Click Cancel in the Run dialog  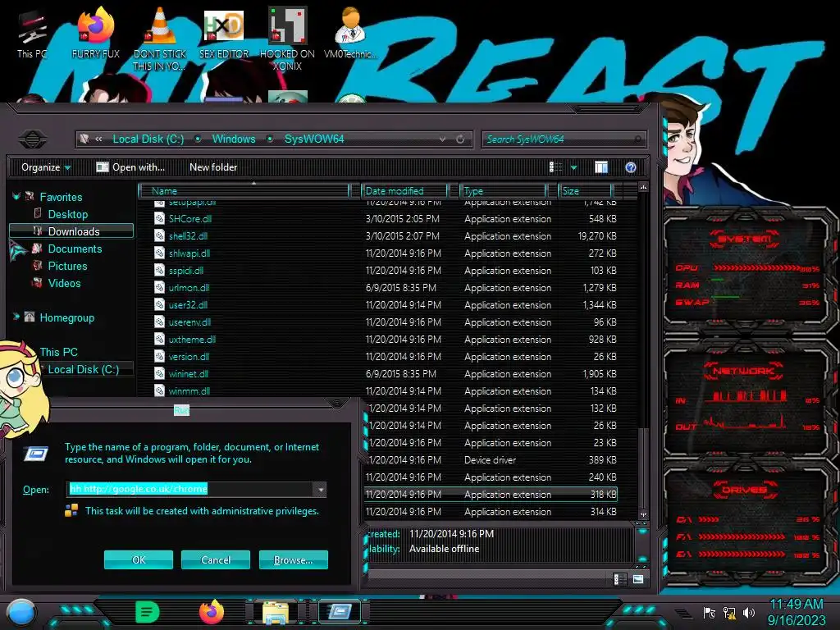click(216, 559)
